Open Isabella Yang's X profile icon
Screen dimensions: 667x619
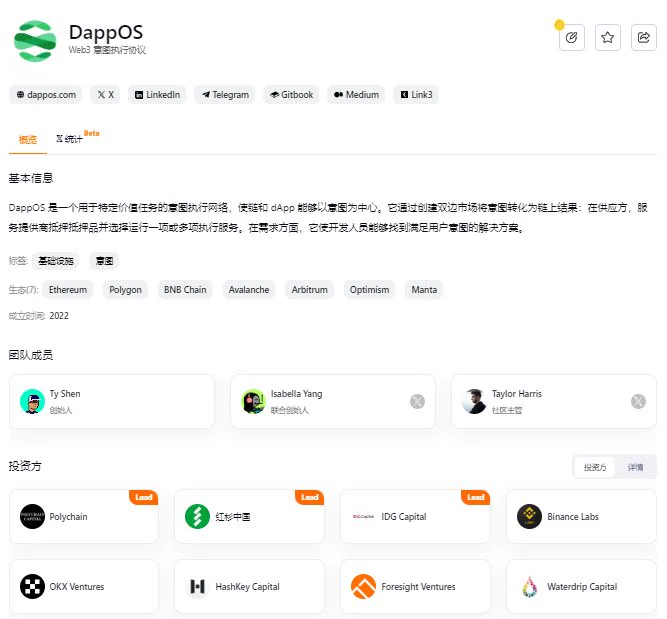click(417, 401)
